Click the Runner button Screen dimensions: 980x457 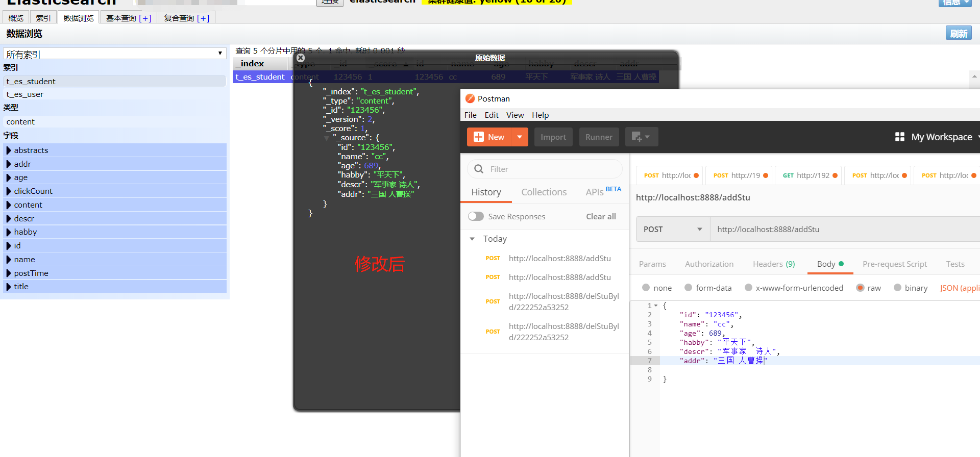pos(599,137)
